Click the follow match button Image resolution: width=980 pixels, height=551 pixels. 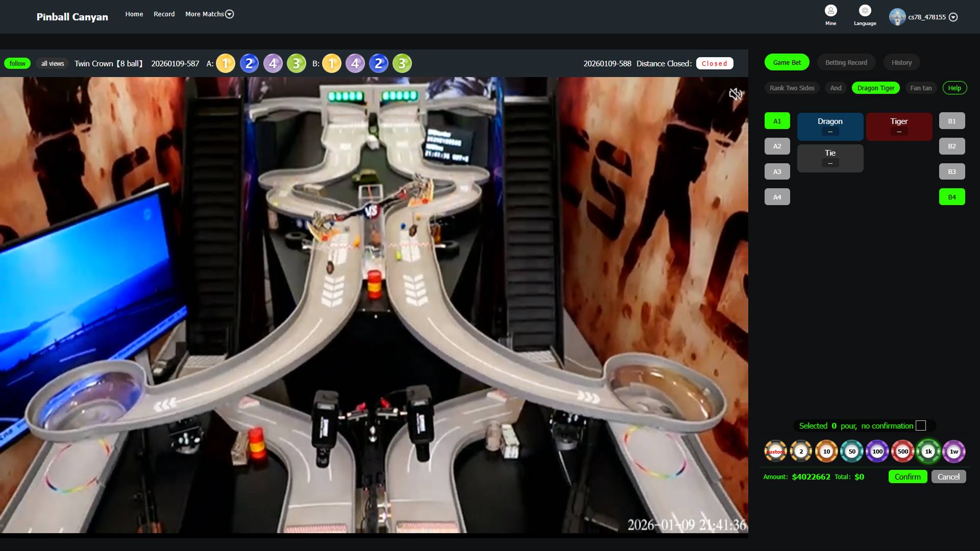click(17, 64)
